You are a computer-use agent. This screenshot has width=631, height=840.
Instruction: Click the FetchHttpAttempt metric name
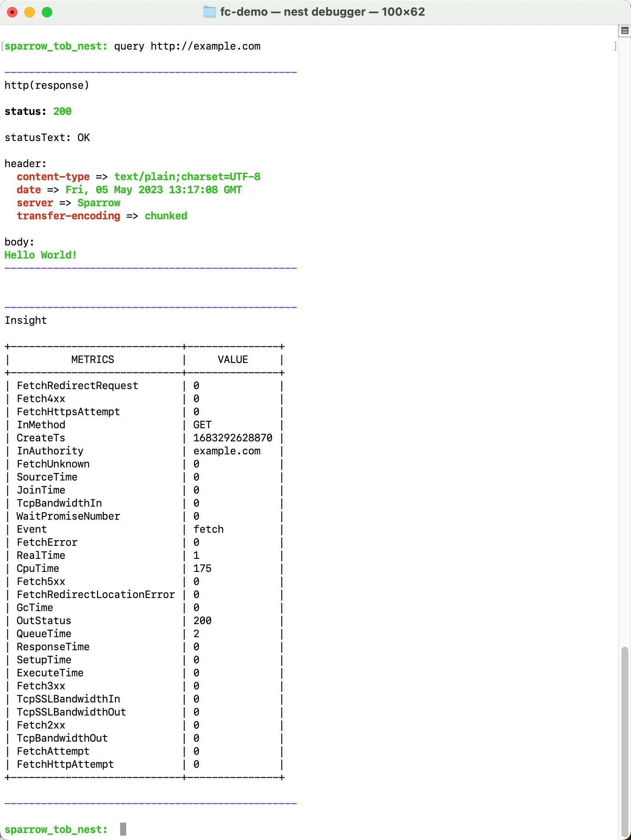coord(65,764)
